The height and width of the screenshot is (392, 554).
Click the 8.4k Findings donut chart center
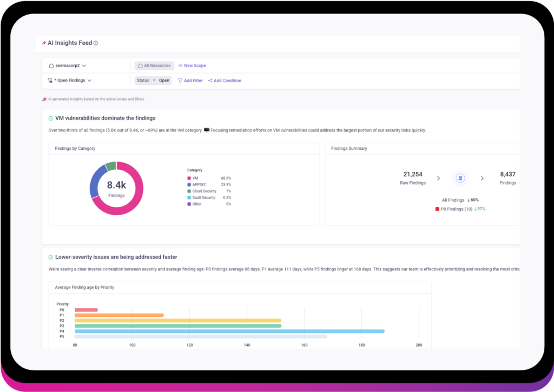point(116,188)
